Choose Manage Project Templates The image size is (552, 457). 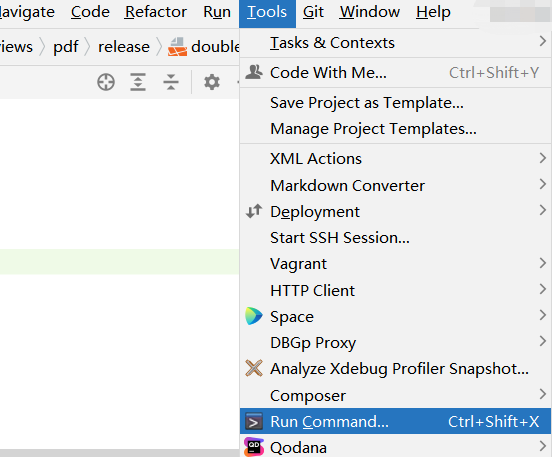395,129
